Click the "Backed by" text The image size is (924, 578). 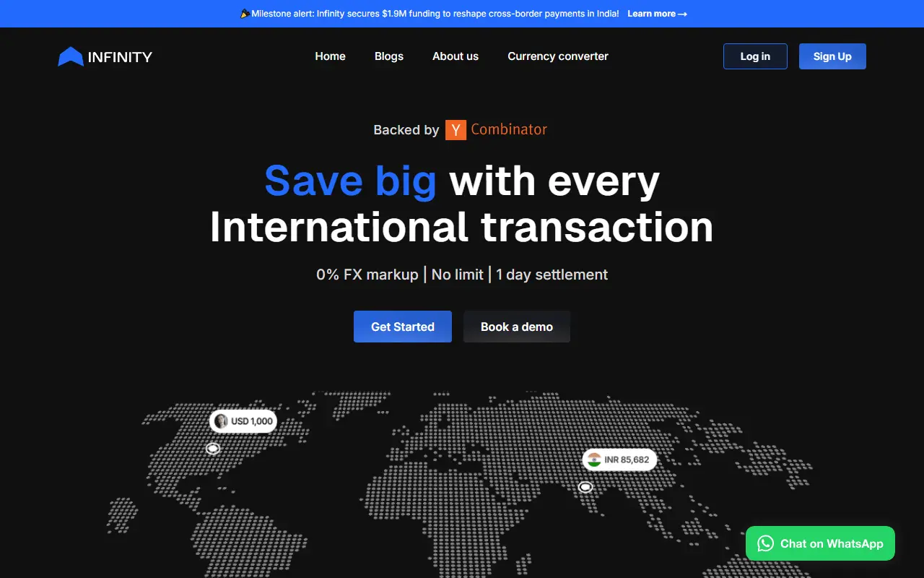pos(406,130)
